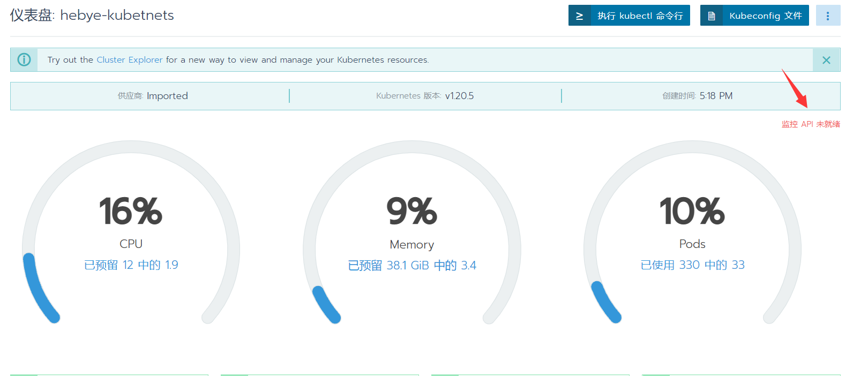The height and width of the screenshot is (376, 868).
Task: Click the 16% CPU gauge value
Action: click(131, 211)
